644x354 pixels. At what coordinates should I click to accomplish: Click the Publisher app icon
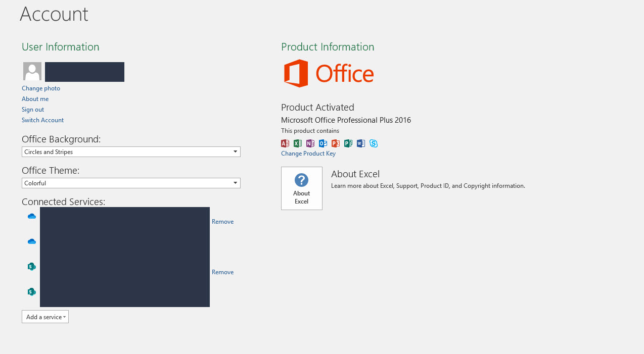(x=348, y=143)
